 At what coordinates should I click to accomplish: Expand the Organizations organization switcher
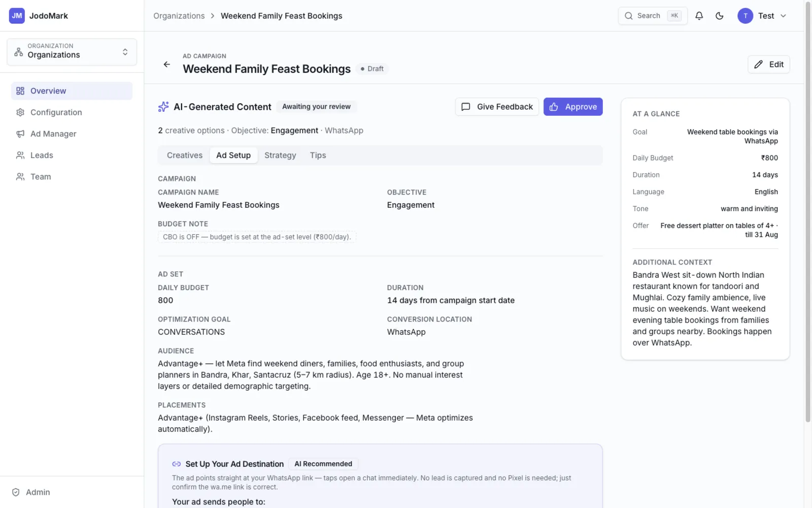pos(72,52)
